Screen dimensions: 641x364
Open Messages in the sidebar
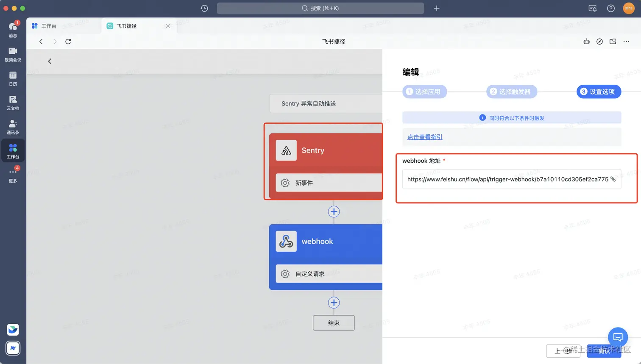pyautogui.click(x=13, y=29)
